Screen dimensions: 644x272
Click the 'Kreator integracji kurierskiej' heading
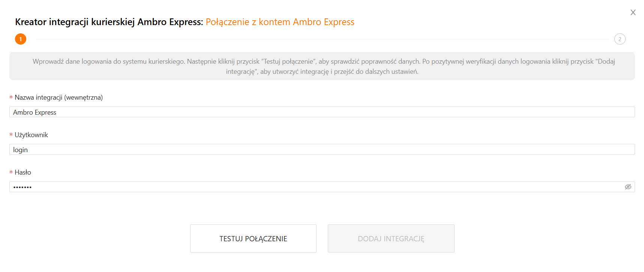(109, 22)
